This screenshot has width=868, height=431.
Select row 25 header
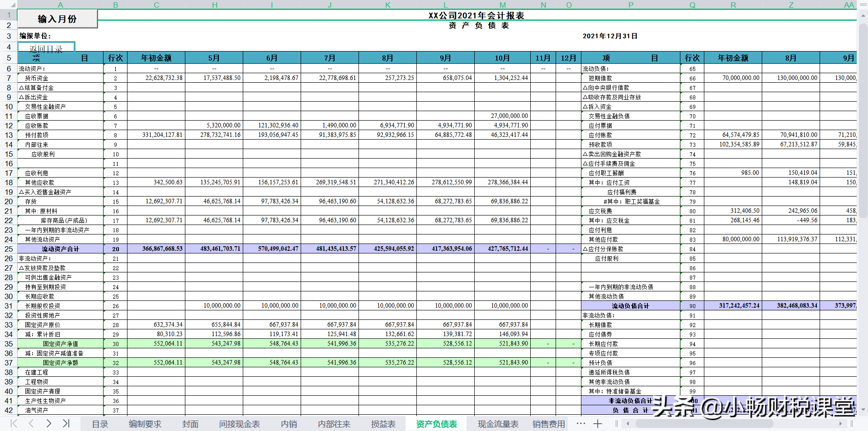coord(9,249)
